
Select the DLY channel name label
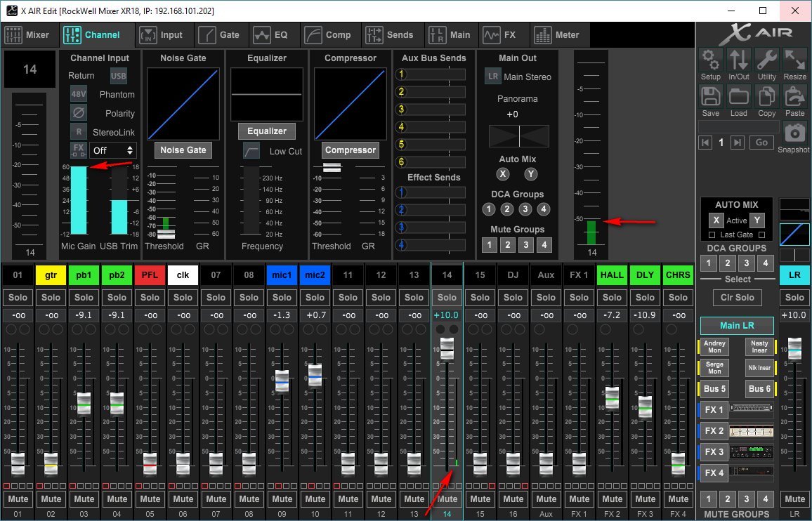coord(645,275)
